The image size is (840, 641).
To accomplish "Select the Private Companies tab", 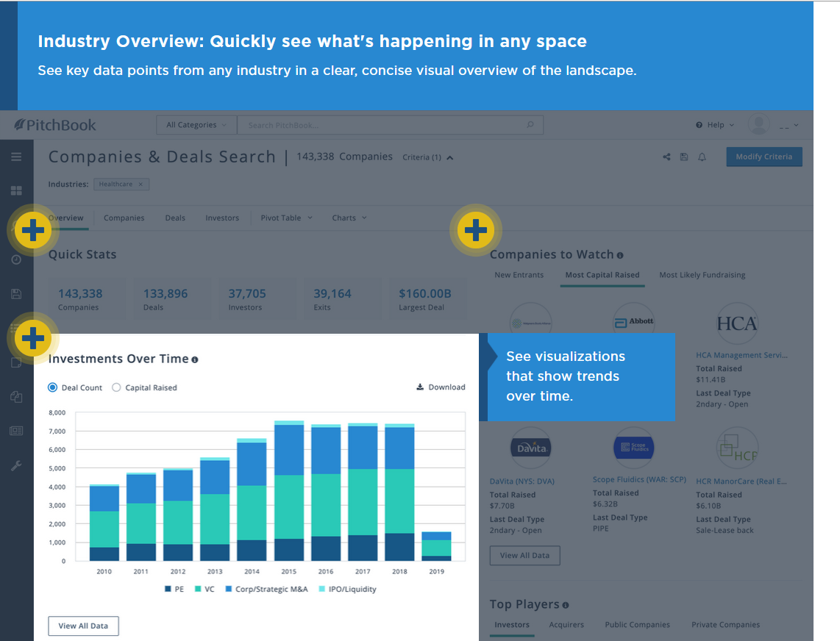I will tap(725, 624).
